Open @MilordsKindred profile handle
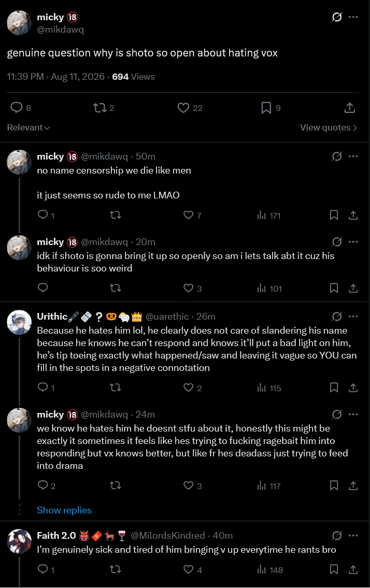Image resolution: width=370 pixels, height=588 pixels. coord(168,536)
